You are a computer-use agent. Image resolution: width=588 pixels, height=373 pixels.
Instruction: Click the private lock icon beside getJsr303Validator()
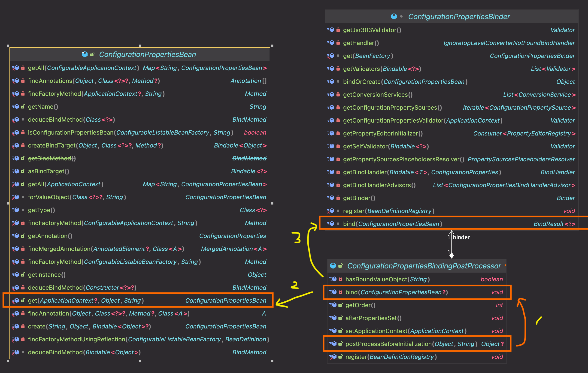338,30
